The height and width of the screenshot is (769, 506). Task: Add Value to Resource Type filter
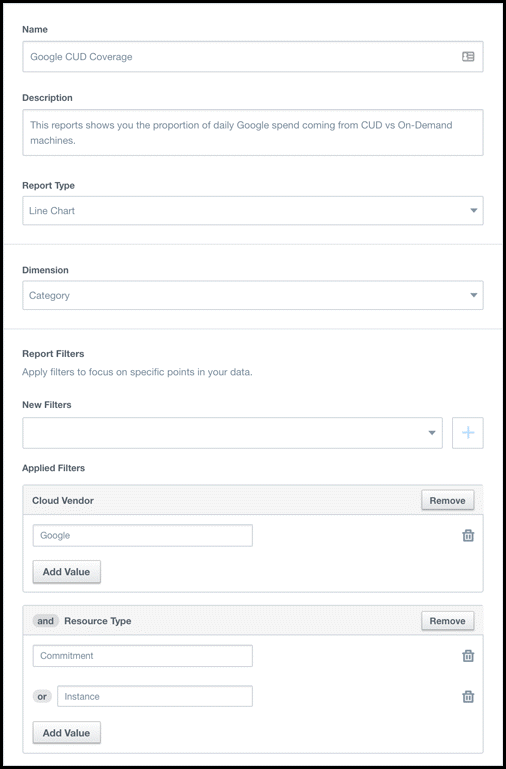[67, 733]
